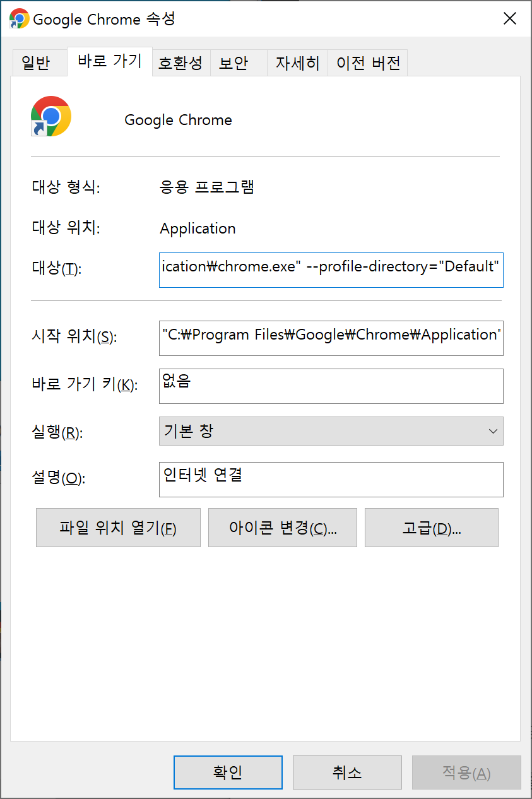
Task: Open the 아이콘 변경 dialog
Action: 283,528
